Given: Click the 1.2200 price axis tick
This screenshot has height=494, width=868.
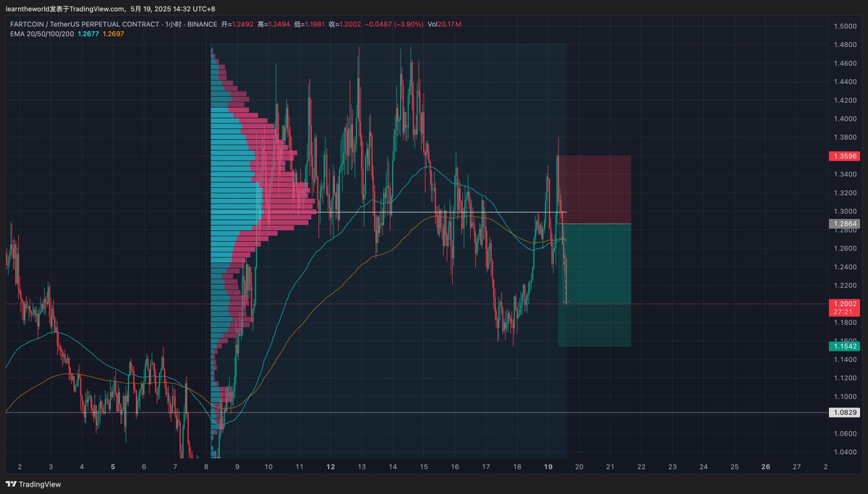Looking at the screenshot, I should click(845, 286).
